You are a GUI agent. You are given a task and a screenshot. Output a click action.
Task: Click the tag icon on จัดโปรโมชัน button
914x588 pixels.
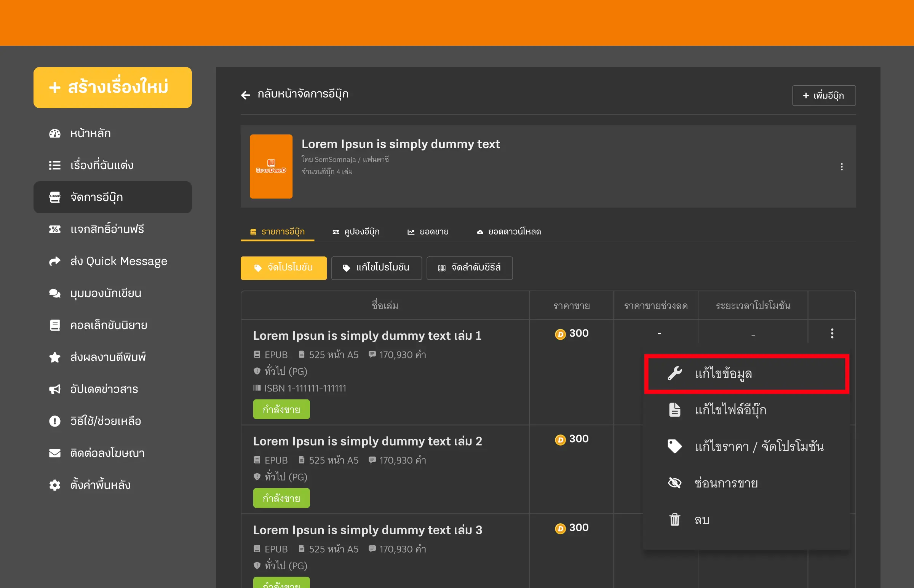click(x=258, y=268)
